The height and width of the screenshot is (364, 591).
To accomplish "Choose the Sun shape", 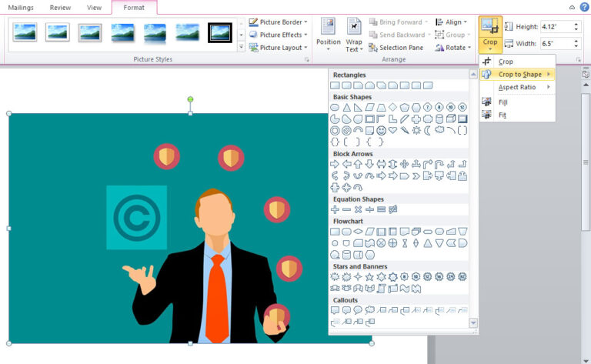I will point(416,130).
